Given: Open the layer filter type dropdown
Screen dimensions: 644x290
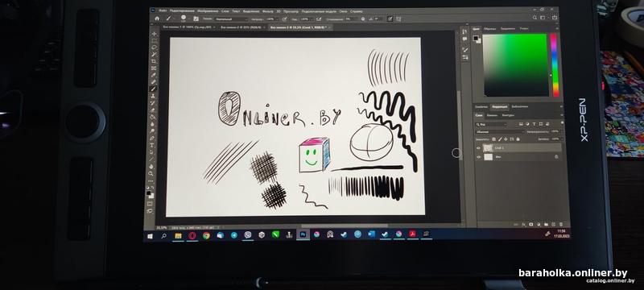Looking at the screenshot, I should pos(491,125).
